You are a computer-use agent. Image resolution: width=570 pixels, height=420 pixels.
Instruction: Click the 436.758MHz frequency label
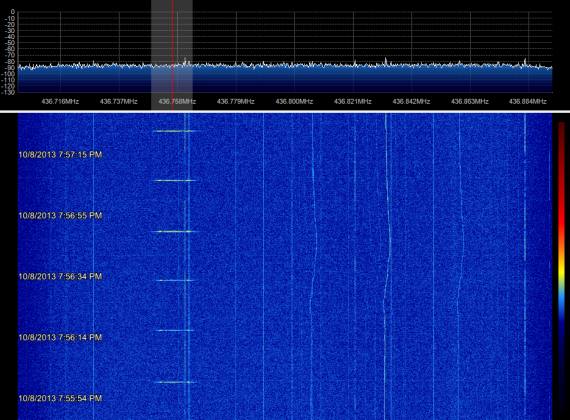click(x=177, y=101)
